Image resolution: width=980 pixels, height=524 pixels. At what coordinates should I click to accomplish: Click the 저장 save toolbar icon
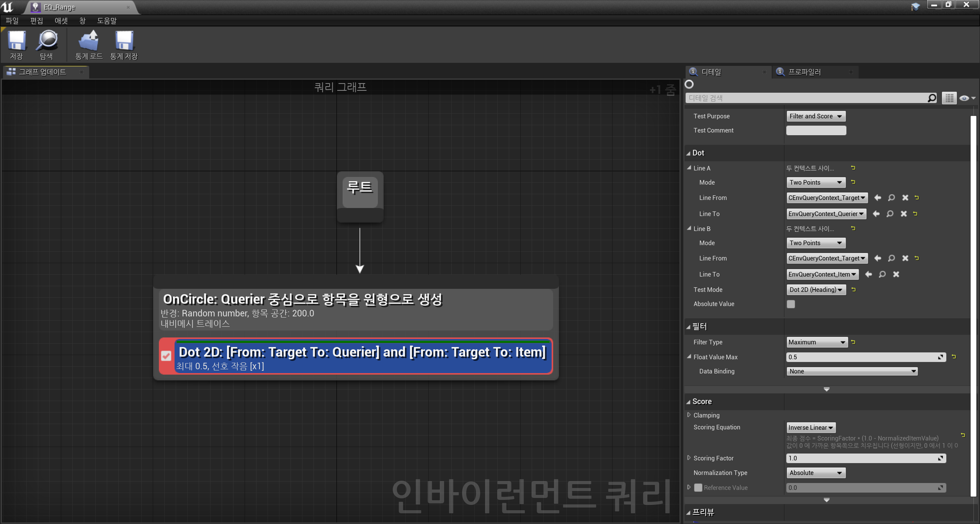(16, 41)
